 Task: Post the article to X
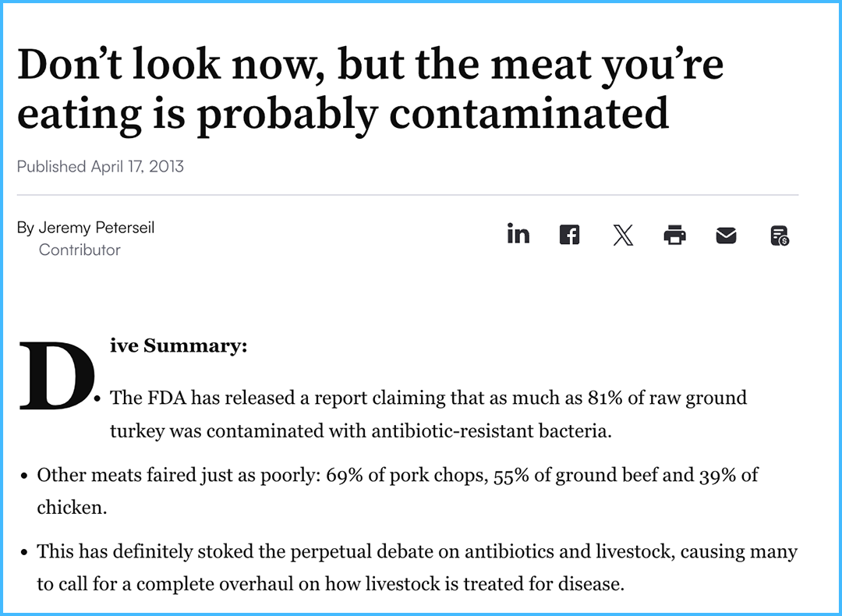[622, 235]
